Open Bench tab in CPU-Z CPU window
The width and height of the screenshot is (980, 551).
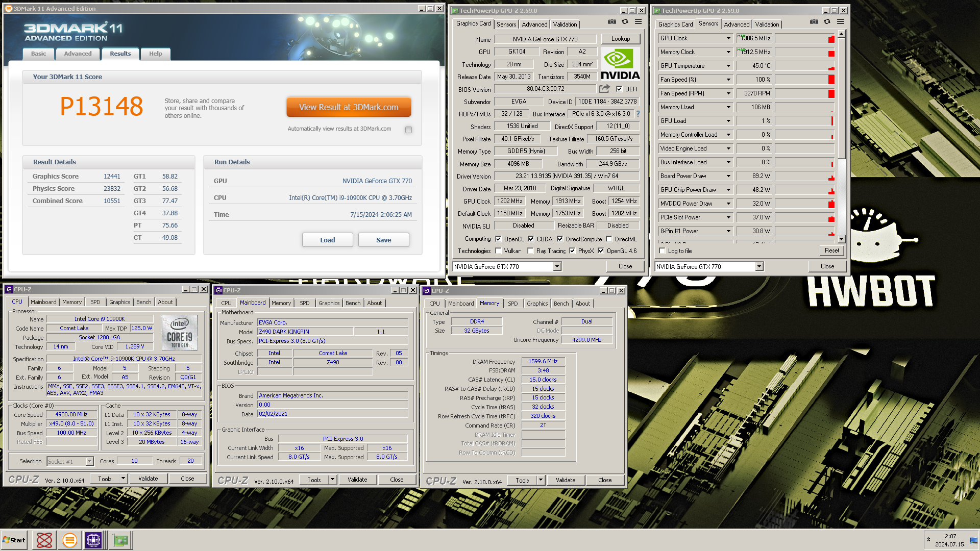[x=144, y=302]
